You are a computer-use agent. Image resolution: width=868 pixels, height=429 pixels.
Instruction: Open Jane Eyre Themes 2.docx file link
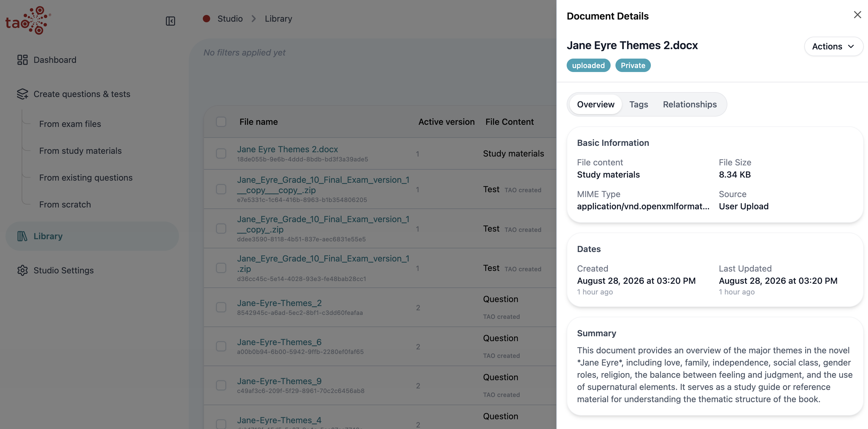pyautogui.click(x=287, y=149)
